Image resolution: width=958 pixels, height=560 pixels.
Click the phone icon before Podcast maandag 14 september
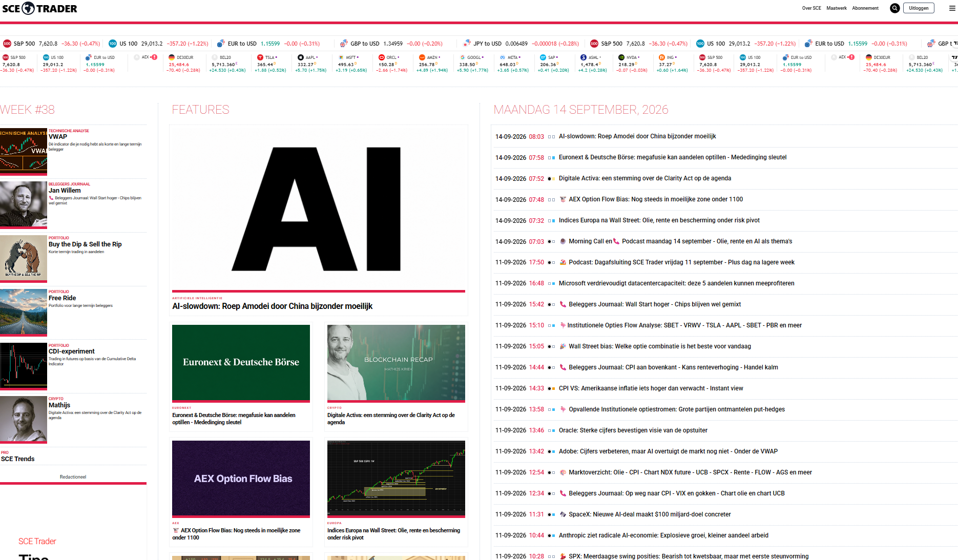pyautogui.click(x=616, y=241)
